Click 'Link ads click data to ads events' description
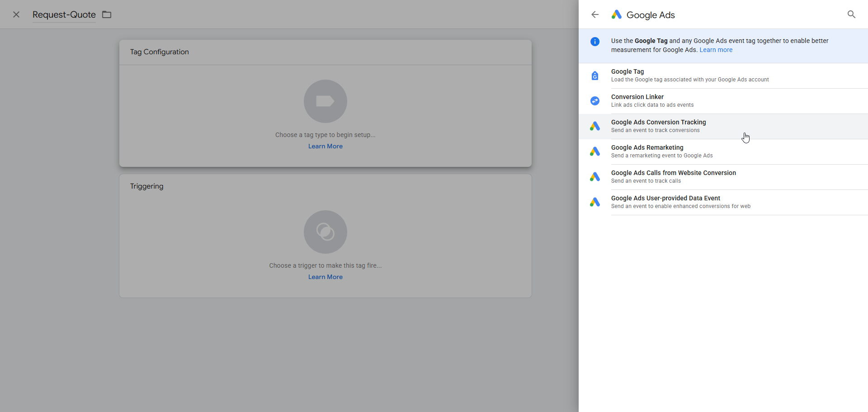Viewport: 868px width, 412px height. click(x=652, y=105)
